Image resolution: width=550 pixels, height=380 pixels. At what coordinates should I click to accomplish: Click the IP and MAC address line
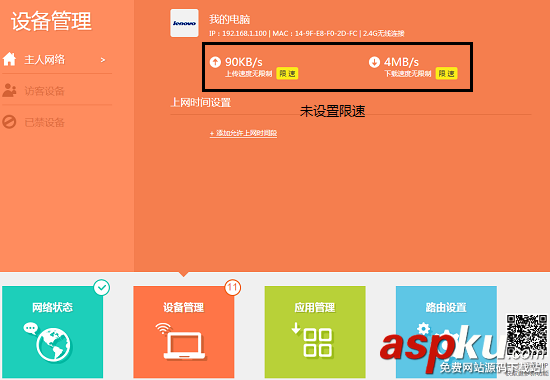click(307, 33)
